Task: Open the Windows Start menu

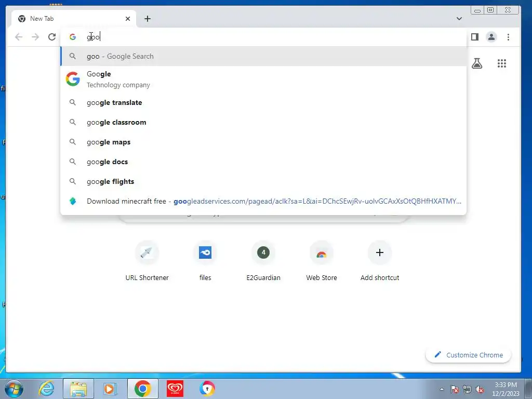Action: click(14, 389)
